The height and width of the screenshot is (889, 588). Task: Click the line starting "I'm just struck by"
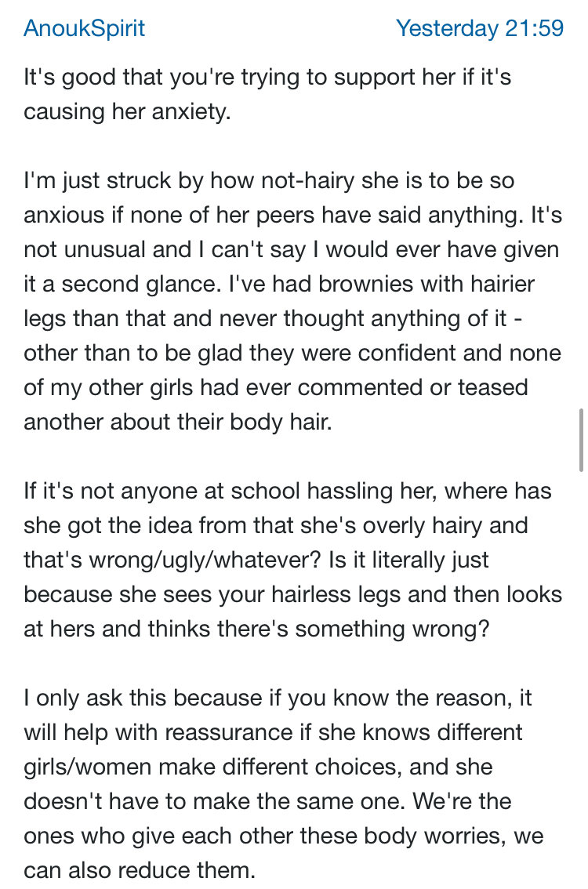click(x=269, y=180)
